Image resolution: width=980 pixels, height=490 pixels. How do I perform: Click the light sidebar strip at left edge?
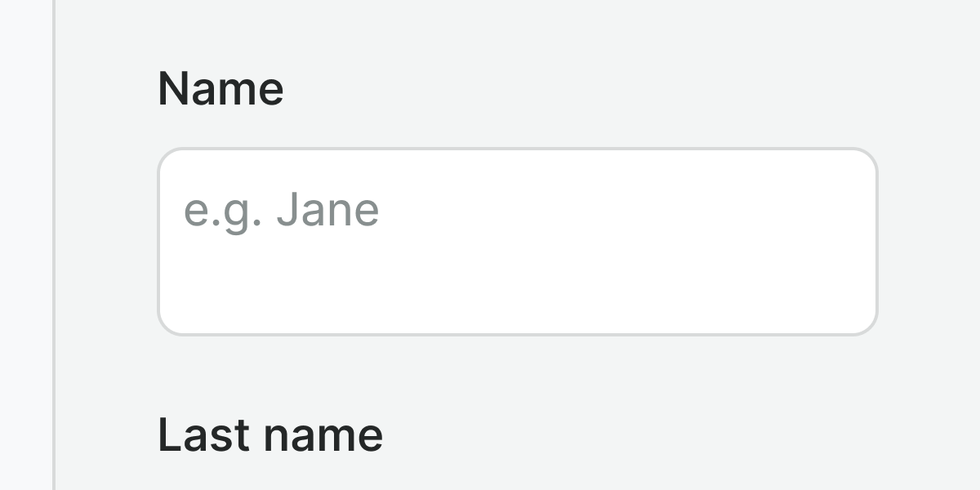(25, 245)
